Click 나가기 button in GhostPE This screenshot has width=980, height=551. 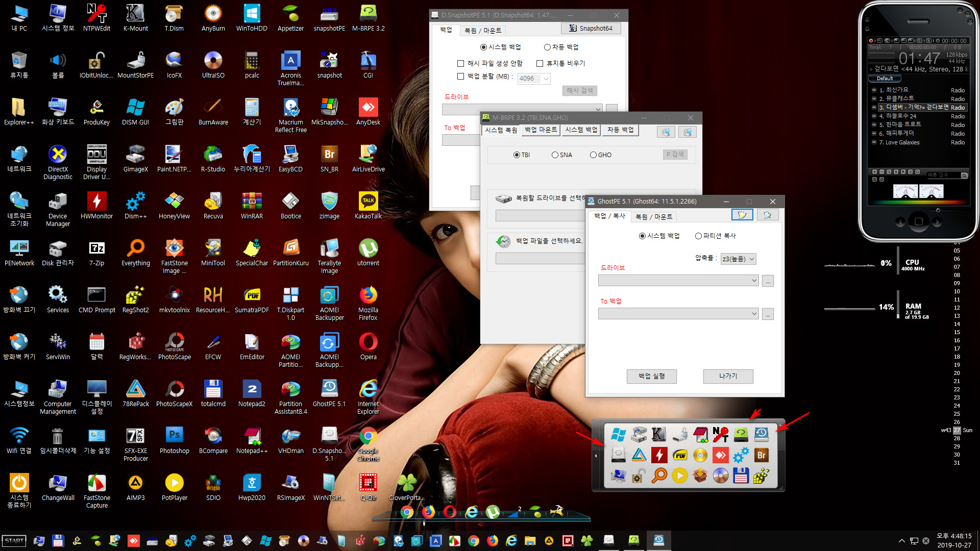click(x=728, y=376)
